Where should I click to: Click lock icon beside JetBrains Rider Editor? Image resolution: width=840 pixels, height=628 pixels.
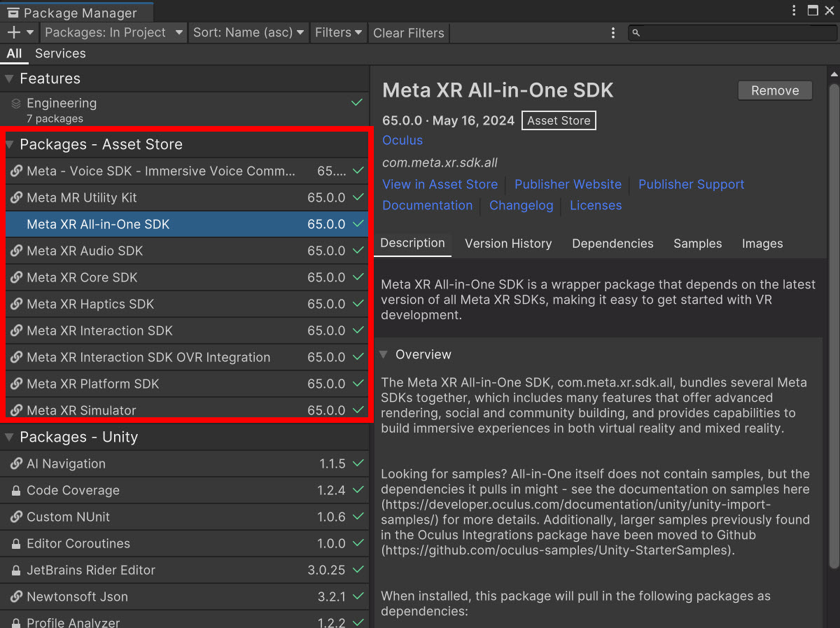point(16,570)
